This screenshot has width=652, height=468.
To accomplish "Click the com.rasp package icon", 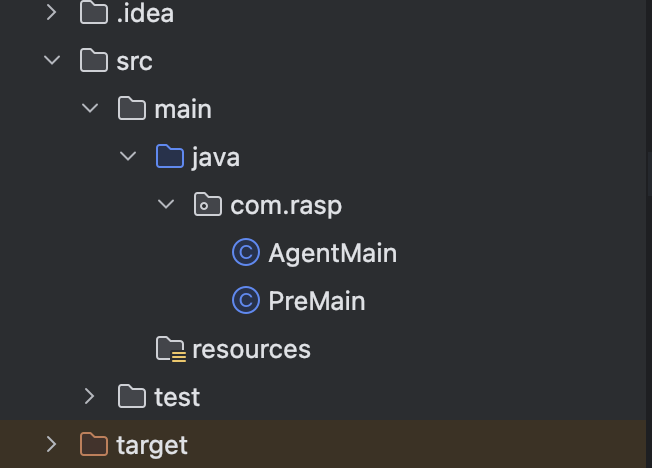I will (x=207, y=204).
